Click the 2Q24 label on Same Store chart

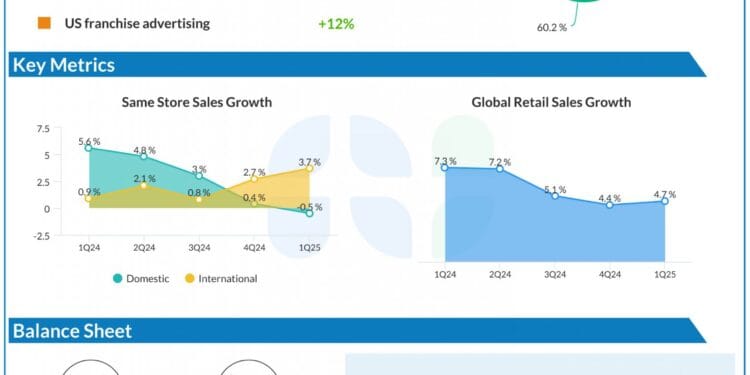[x=143, y=248]
